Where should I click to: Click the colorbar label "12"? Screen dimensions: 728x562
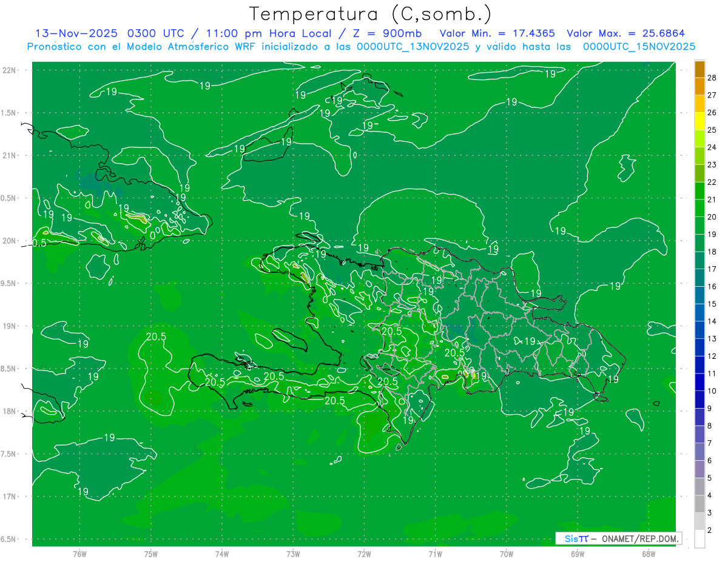(712, 356)
